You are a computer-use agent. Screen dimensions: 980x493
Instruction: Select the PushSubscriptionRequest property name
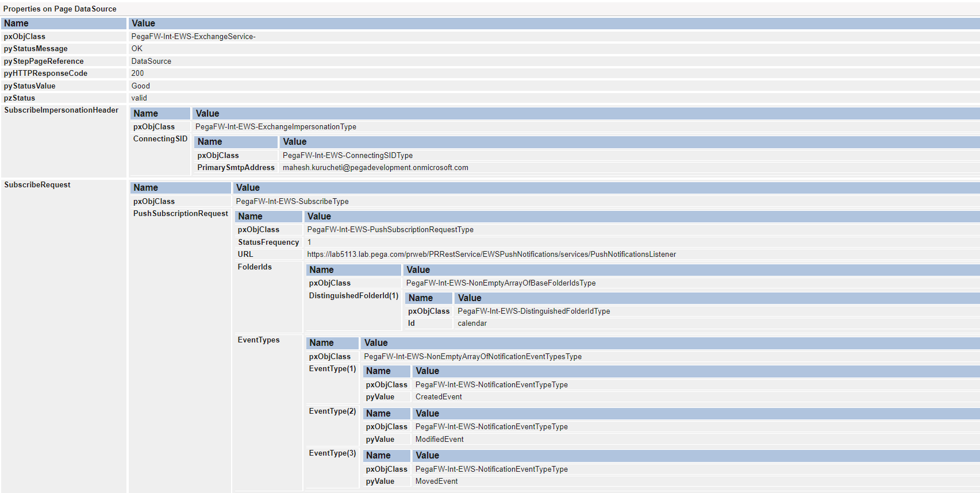[180, 214]
